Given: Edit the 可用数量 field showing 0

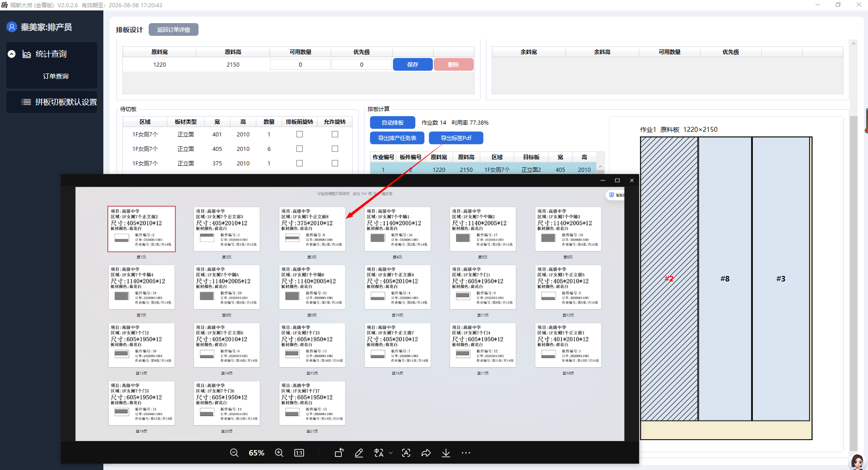Looking at the screenshot, I should tap(300, 64).
